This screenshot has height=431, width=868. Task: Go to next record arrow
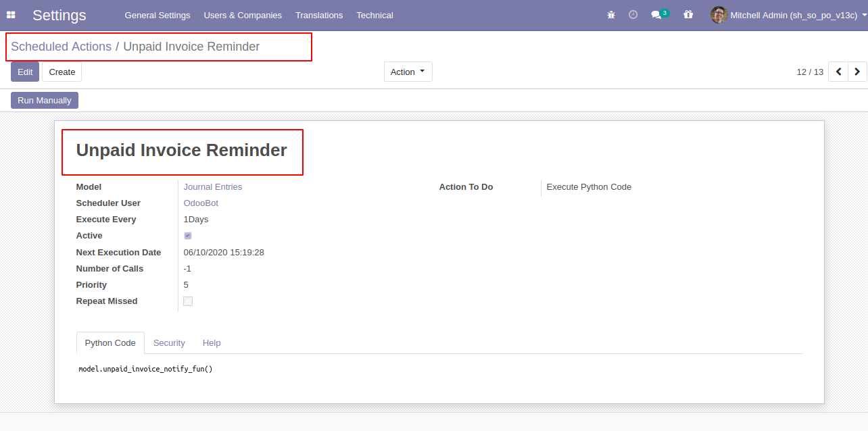[x=857, y=72]
